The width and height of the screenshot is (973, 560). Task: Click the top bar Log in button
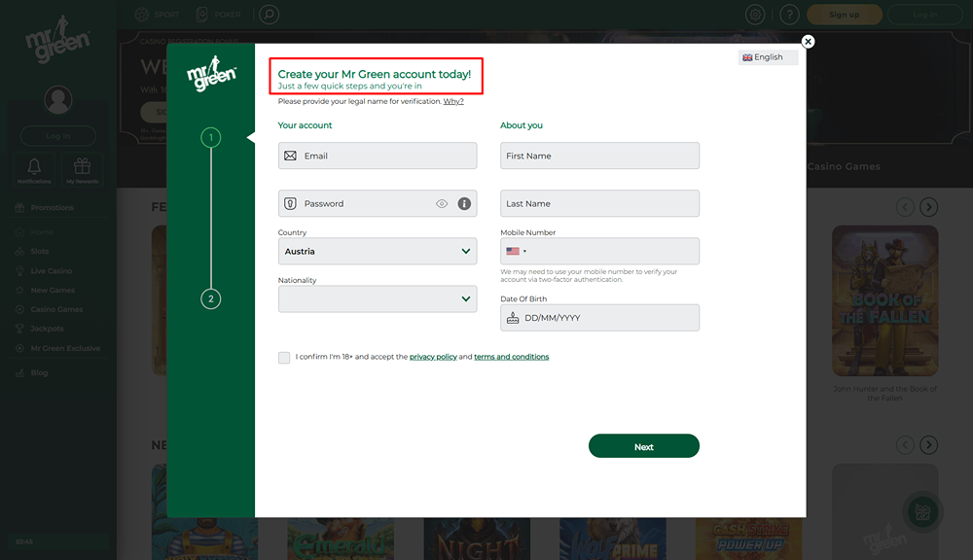[924, 15]
